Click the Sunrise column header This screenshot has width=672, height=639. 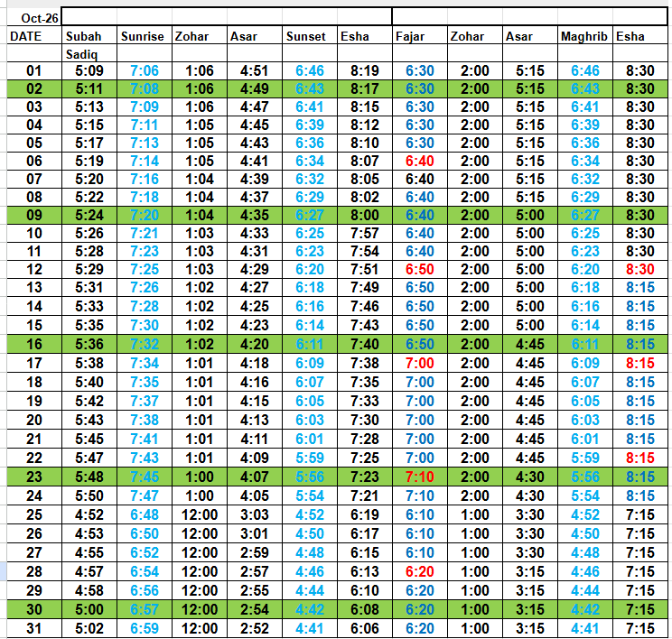pyautogui.click(x=145, y=36)
